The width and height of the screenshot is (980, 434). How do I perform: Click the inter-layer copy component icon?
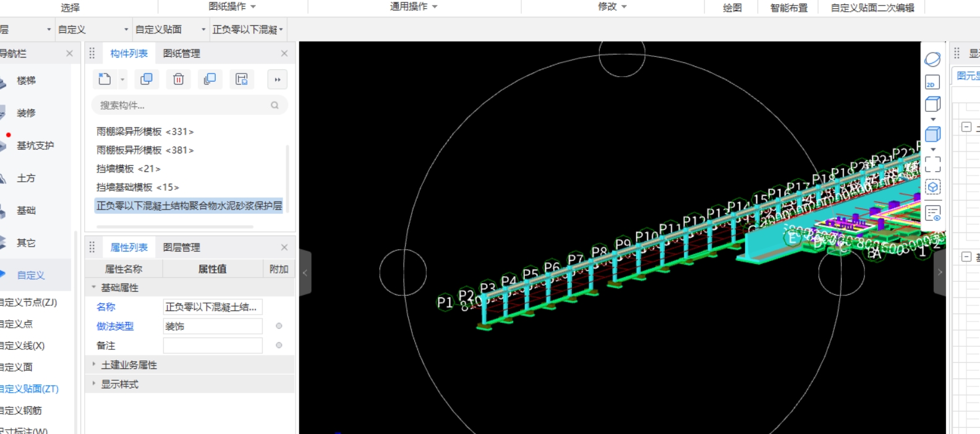[210, 79]
